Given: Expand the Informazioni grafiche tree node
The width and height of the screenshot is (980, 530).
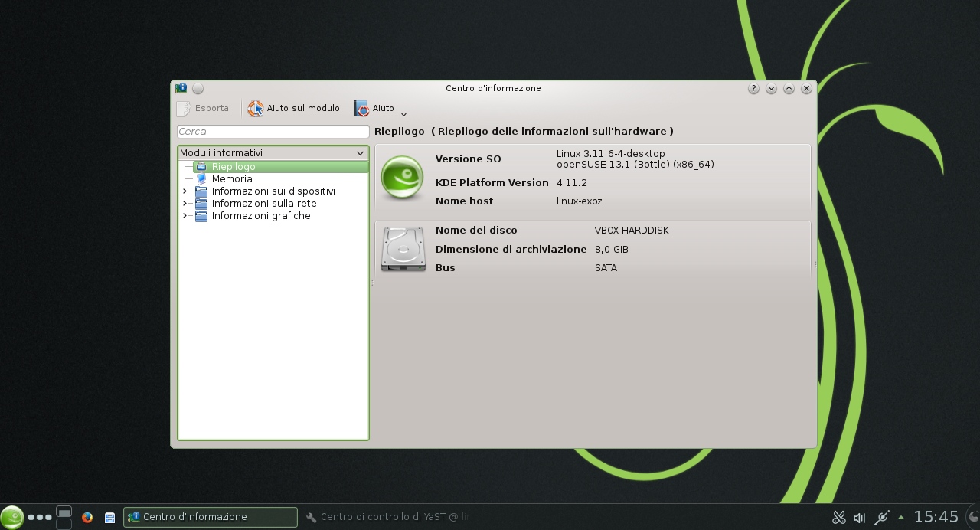Looking at the screenshot, I should tap(185, 216).
